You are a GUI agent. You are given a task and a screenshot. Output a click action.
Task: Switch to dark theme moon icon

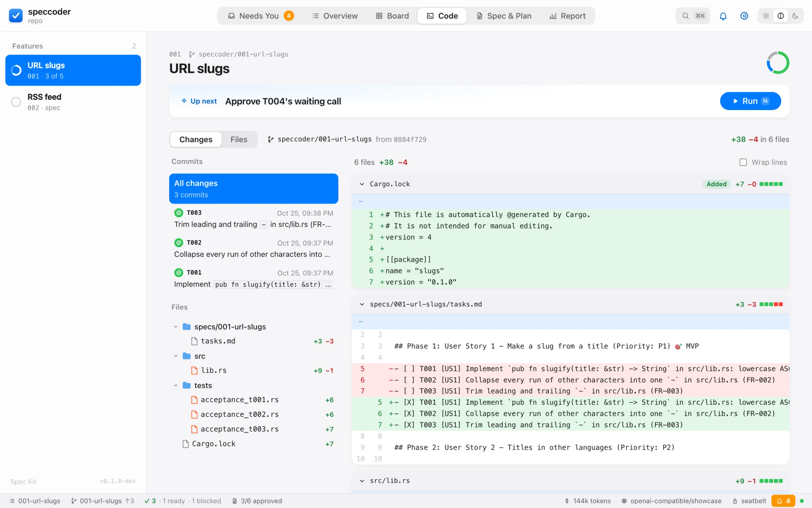(x=795, y=16)
